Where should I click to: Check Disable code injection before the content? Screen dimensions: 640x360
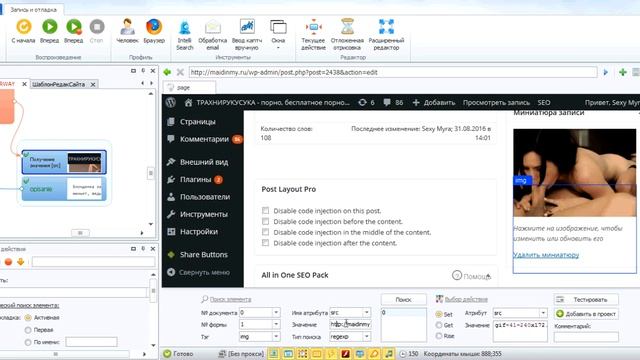point(266,222)
